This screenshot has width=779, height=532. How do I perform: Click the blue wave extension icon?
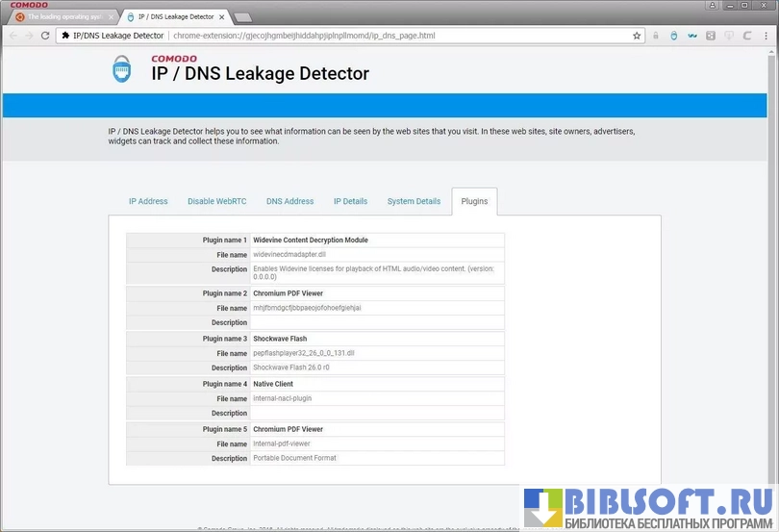[x=691, y=36]
